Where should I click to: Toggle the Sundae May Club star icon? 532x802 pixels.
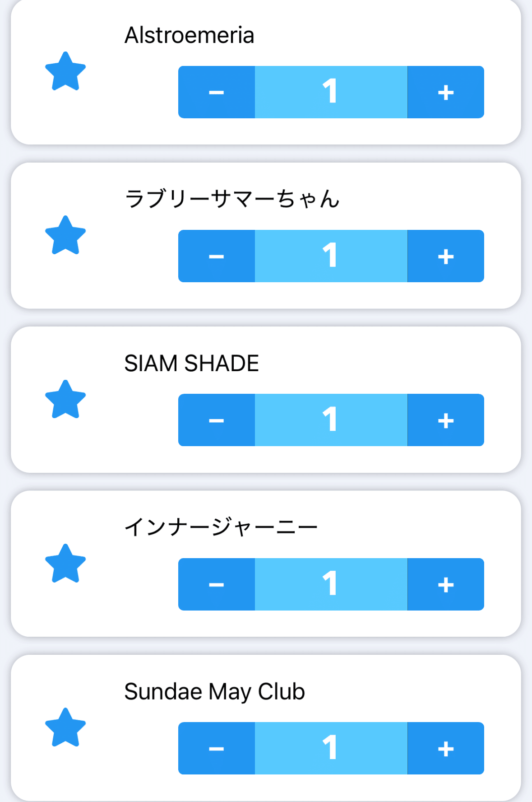tap(65, 727)
